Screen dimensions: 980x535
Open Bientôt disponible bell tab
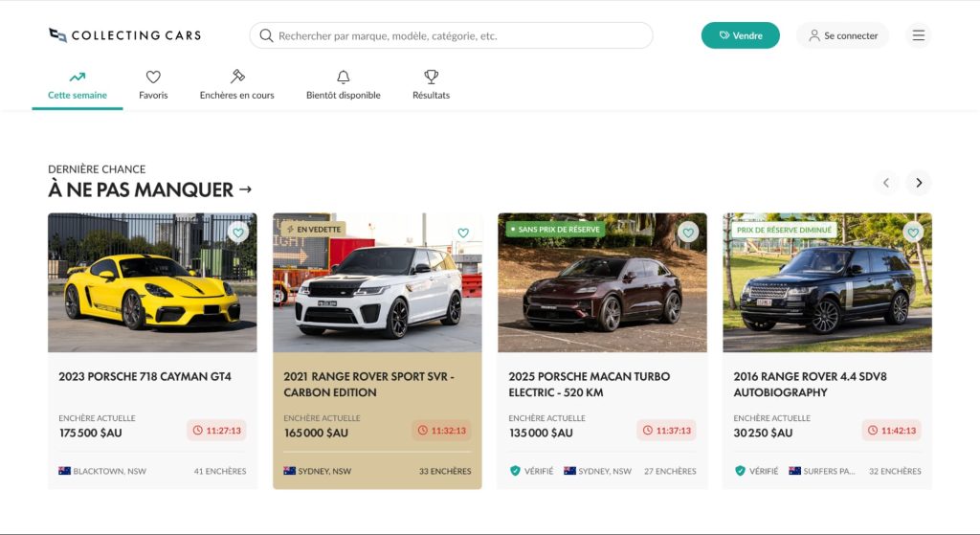coord(344,85)
